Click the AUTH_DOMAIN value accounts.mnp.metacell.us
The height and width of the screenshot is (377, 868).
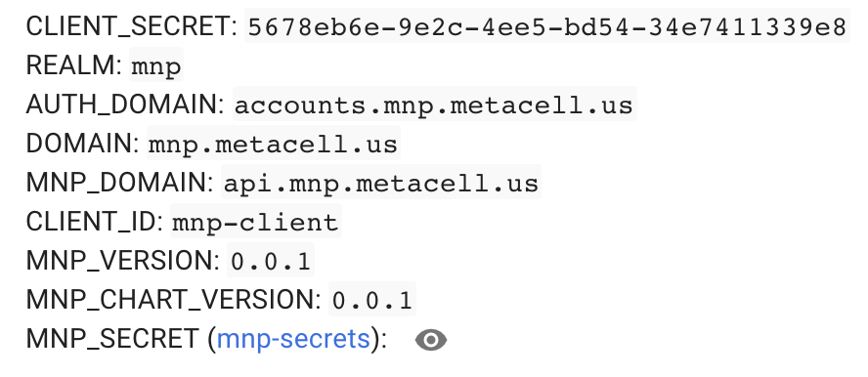pos(435,104)
